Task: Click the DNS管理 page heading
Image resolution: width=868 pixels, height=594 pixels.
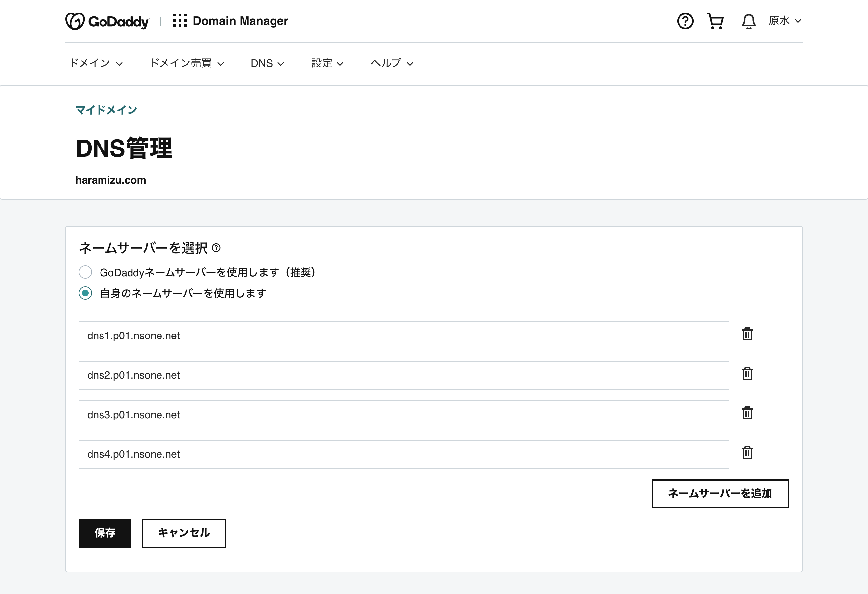Action: coord(124,148)
